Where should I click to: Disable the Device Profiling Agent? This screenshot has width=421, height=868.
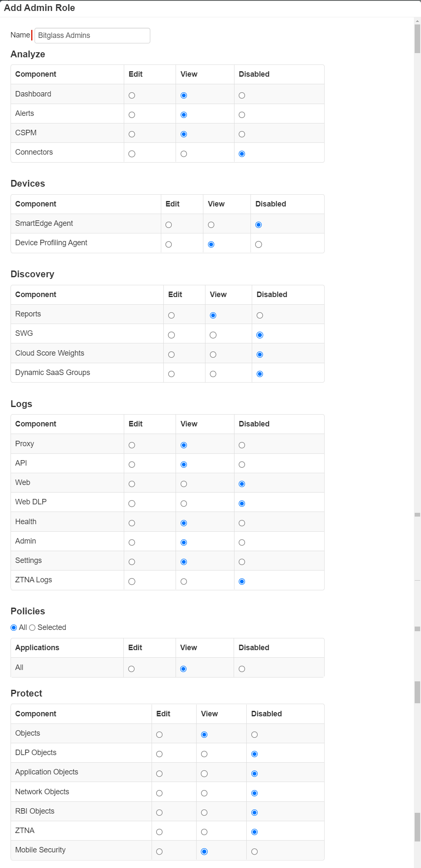pyautogui.click(x=258, y=244)
